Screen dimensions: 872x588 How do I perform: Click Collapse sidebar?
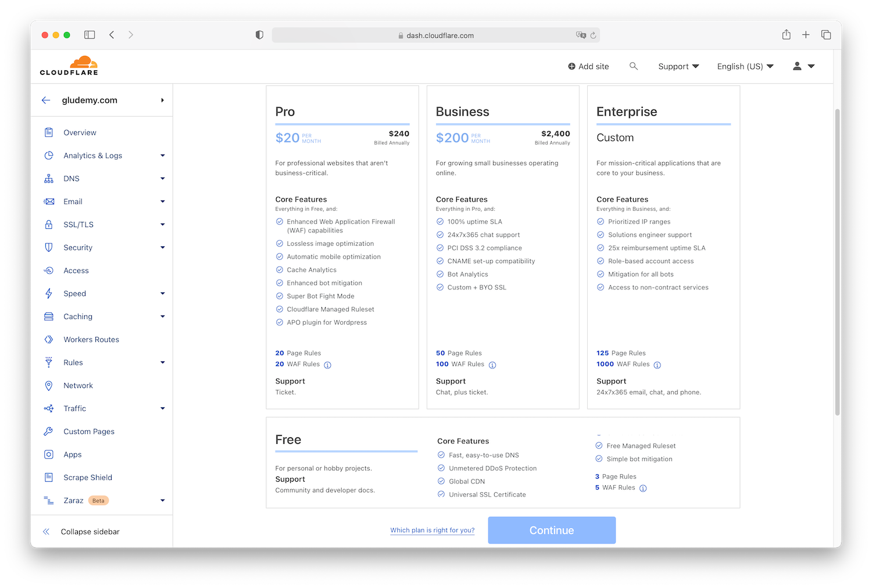click(x=81, y=532)
